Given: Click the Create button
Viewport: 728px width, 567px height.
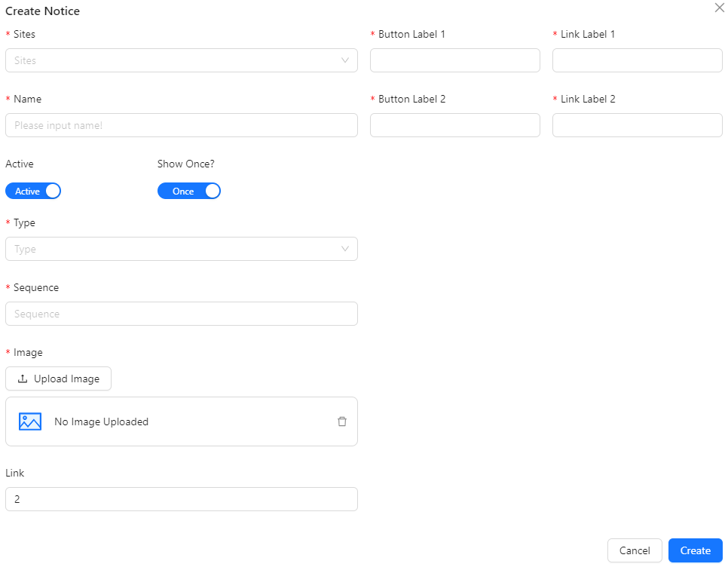Looking at the screenshot, I should coord(695,550).
